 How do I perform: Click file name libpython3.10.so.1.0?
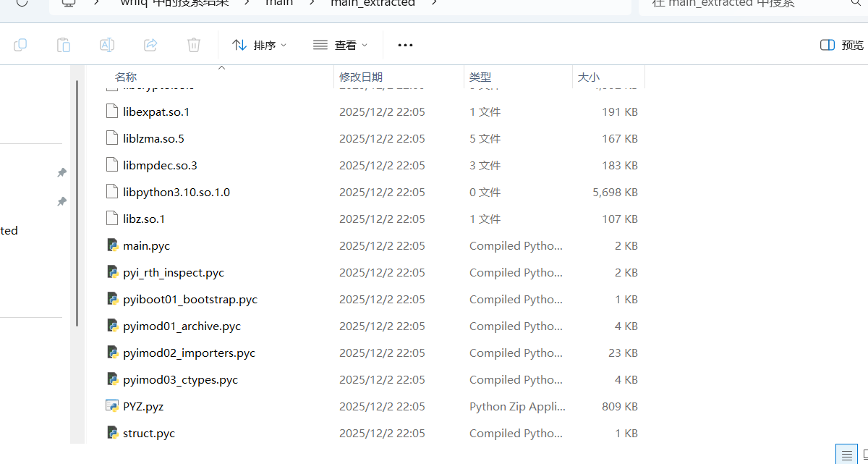[x=176, y=192]
